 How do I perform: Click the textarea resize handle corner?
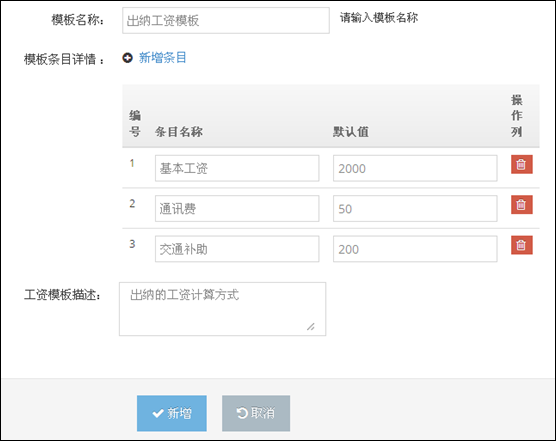tap(311, 327)
